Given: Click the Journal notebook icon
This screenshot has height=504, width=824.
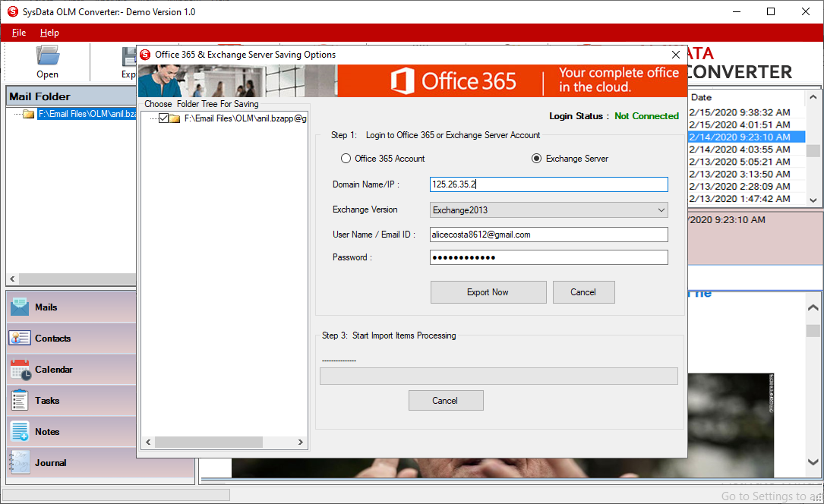Looking at the screenshot, I should pos(20,462).
